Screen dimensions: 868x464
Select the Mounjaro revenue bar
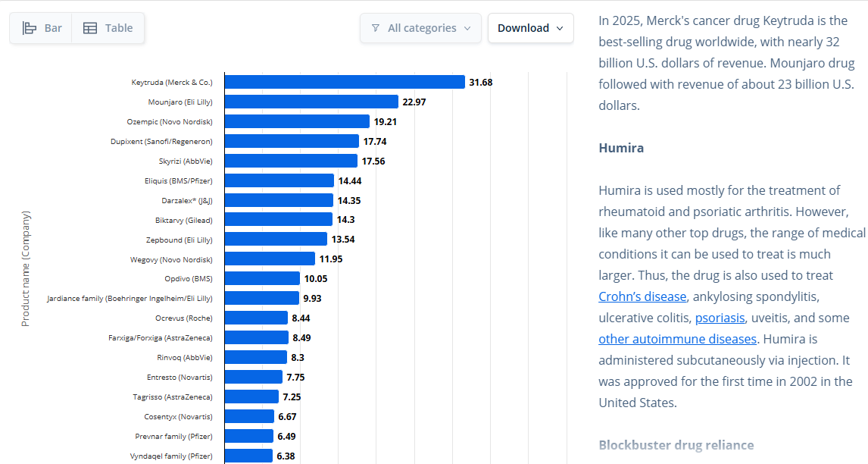click(311, 102)
